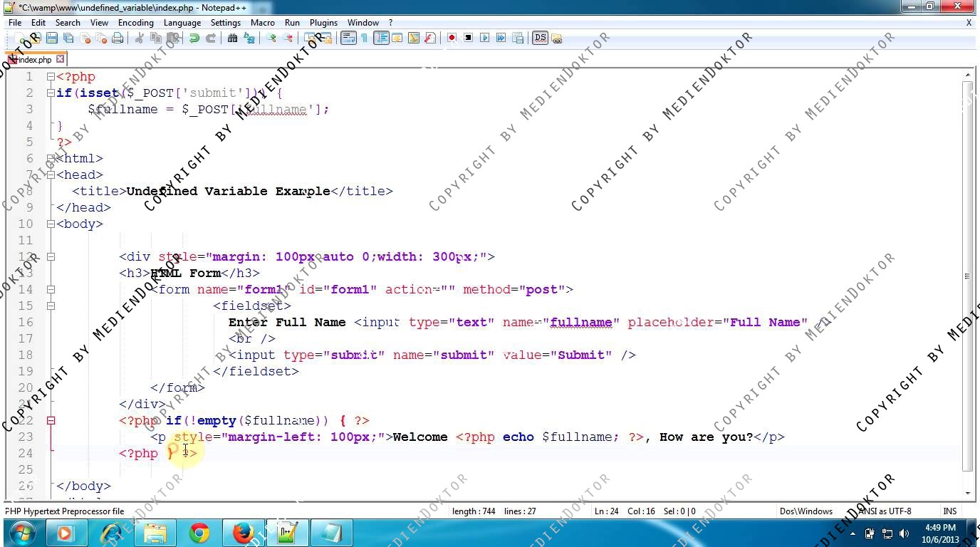The width and height of the screenshot is (980, 547).
Task: Stop macro recording icon
Action: (468, 38)
